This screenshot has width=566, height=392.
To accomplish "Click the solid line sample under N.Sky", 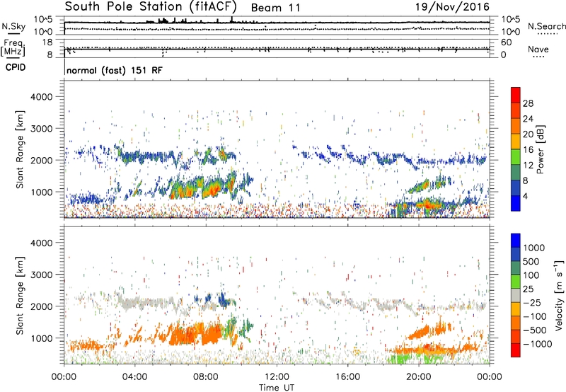I will tap(13, 34).
